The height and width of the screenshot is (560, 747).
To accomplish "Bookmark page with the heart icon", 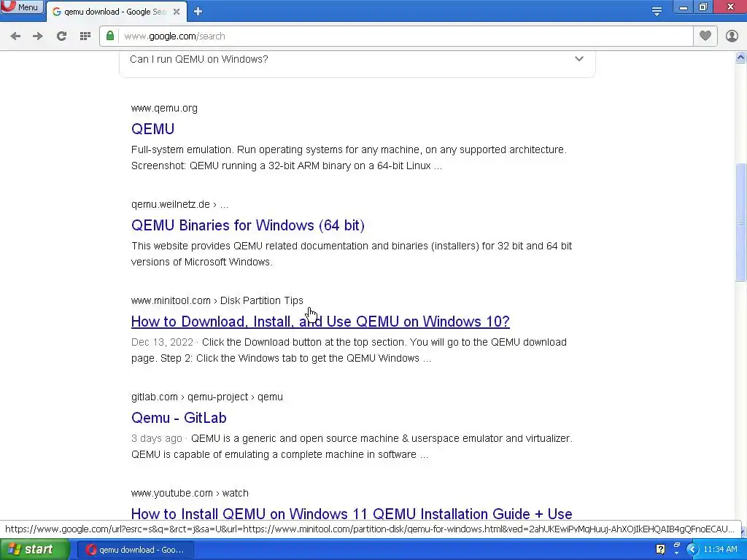I will coord(705,36).
